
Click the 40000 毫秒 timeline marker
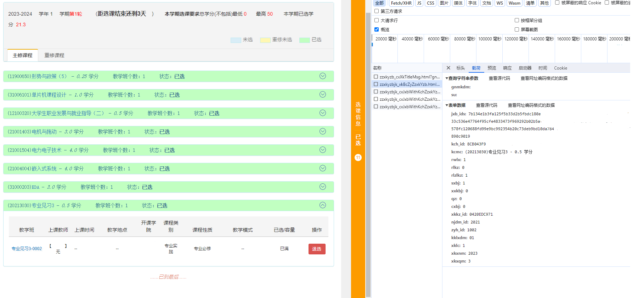pyautogui.click(x=412, y=39)
